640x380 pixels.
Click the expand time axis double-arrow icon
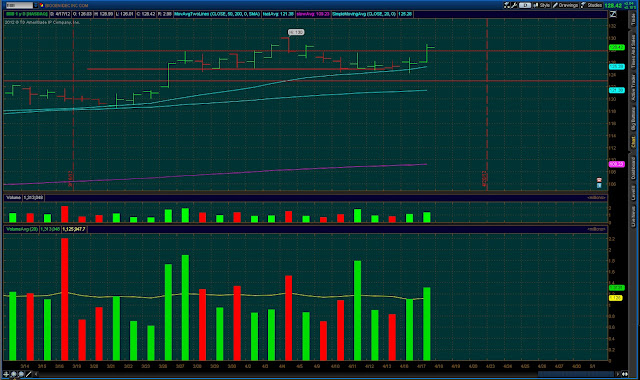pos(625,374)
